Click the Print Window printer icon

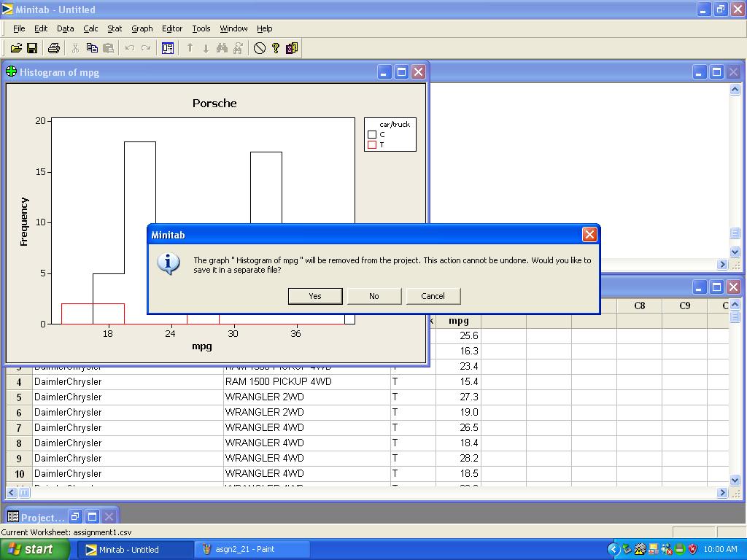53,48
